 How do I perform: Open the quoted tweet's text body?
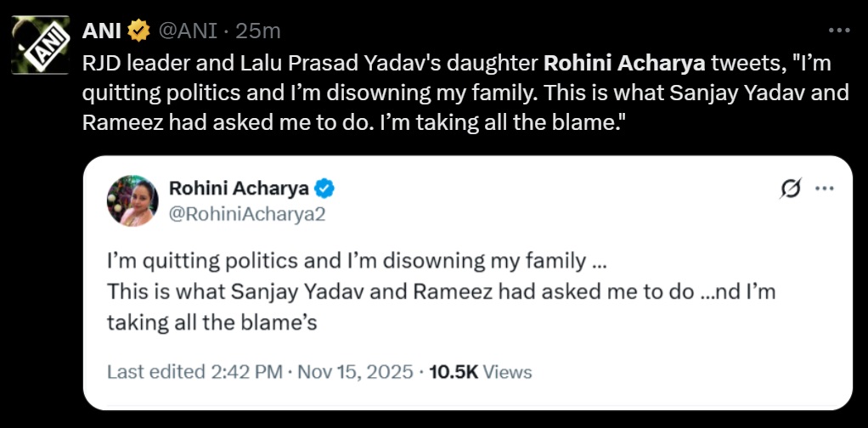point(442,290)
